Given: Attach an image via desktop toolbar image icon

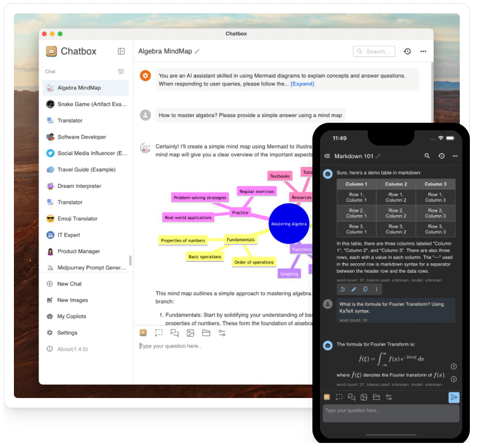Looking at the screenshot, I should click(x=190, y=333).
